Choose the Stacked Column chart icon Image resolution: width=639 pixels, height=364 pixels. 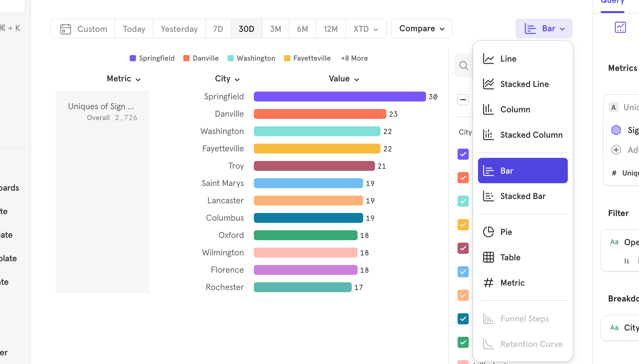(x=488, y=134)
